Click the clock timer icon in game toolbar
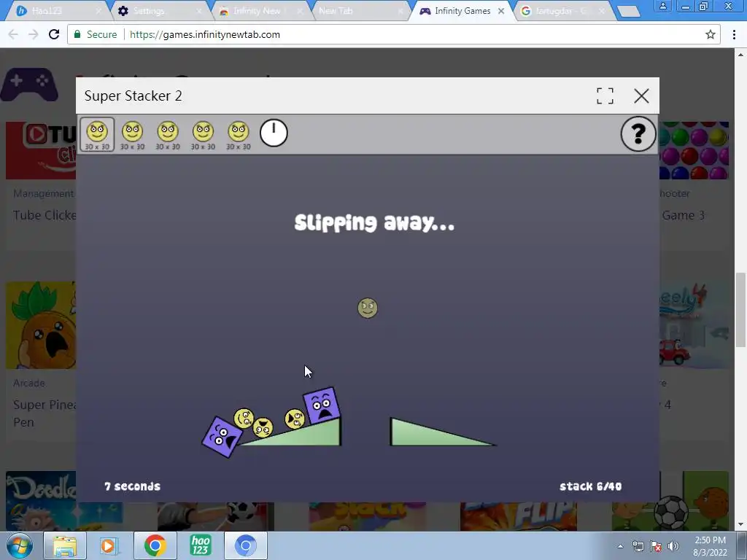Image resolution: width=747 pixels, height=560 pixels. 274,133
